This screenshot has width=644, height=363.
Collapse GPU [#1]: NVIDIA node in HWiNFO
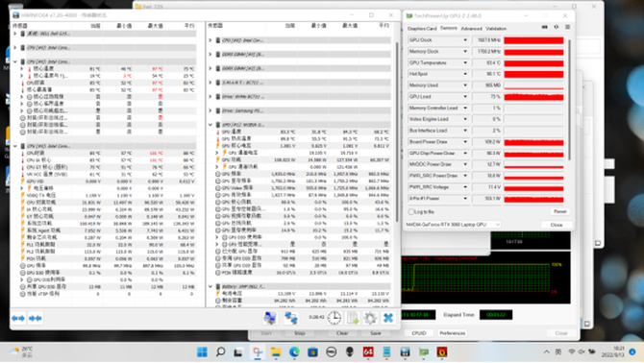[211, 125]
